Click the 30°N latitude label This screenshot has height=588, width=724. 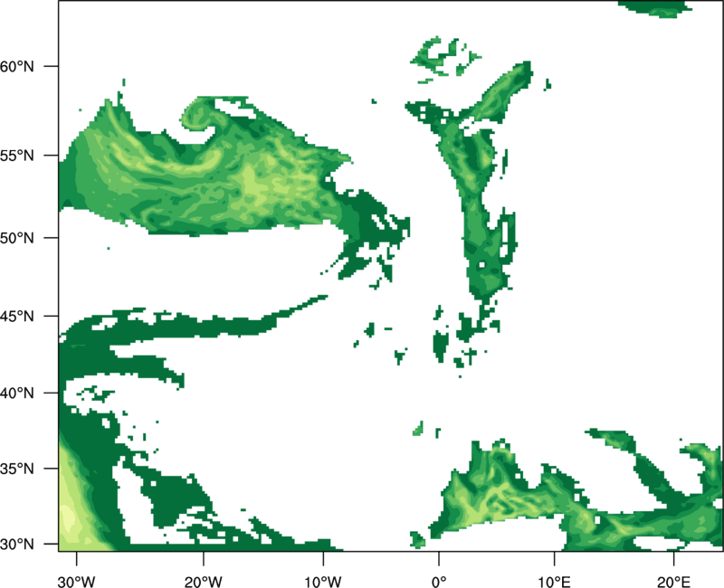click(x=17, y=545)
